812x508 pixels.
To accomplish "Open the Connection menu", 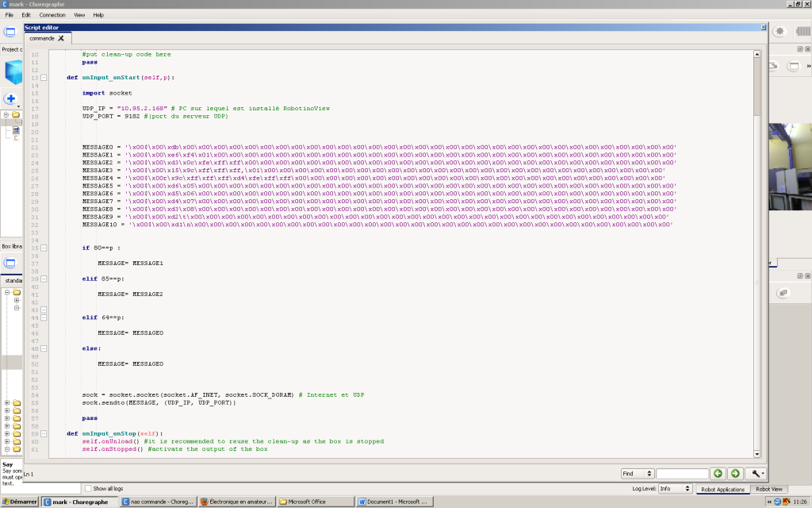I will click(x=52, y=15).
